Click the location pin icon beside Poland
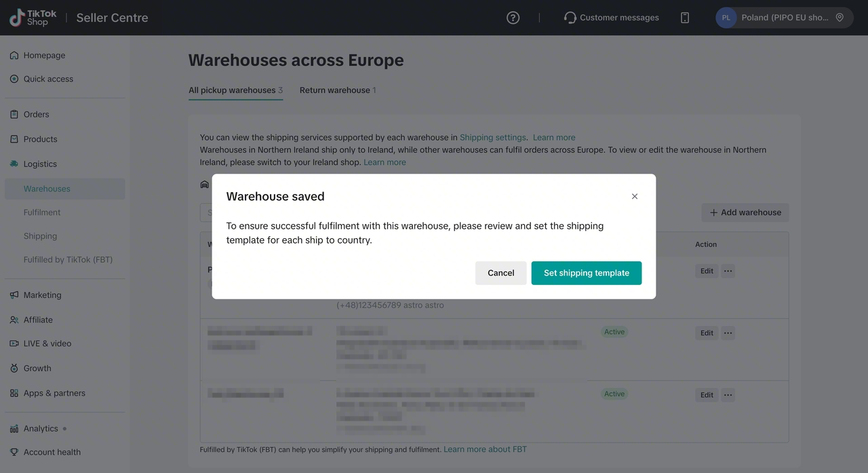This screenshot has width=868, height=473. tap(840, 18)
